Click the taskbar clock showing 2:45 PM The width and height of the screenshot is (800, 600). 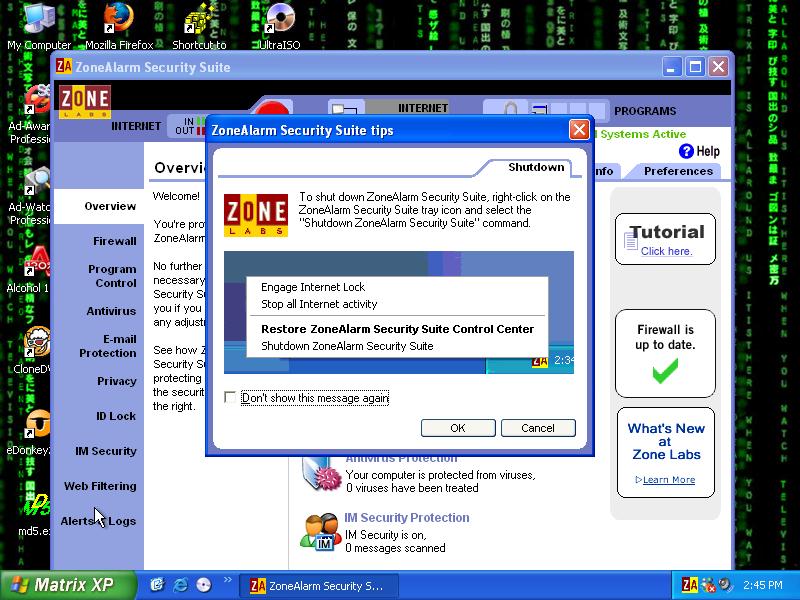762,585
